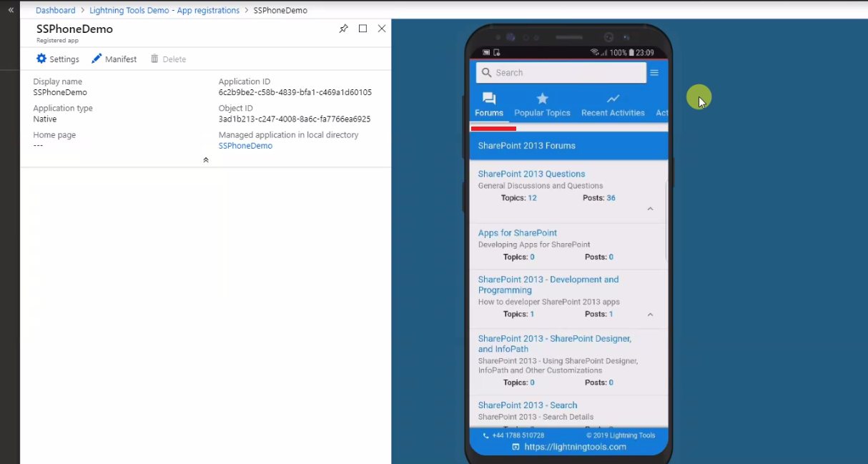The width and height of the screenshot is (868, 464).
Task: Open the SSPhoneDemo managed application link
Action: point(245,146)
